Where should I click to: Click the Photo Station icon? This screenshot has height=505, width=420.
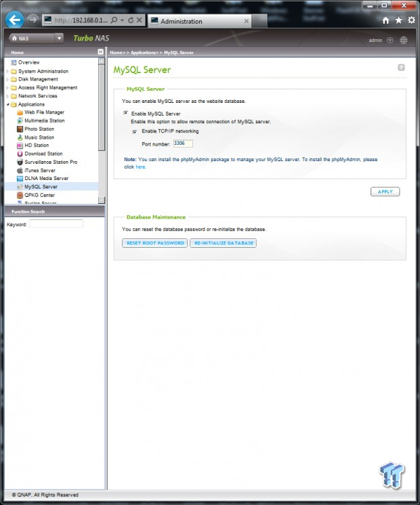(20, 129)
